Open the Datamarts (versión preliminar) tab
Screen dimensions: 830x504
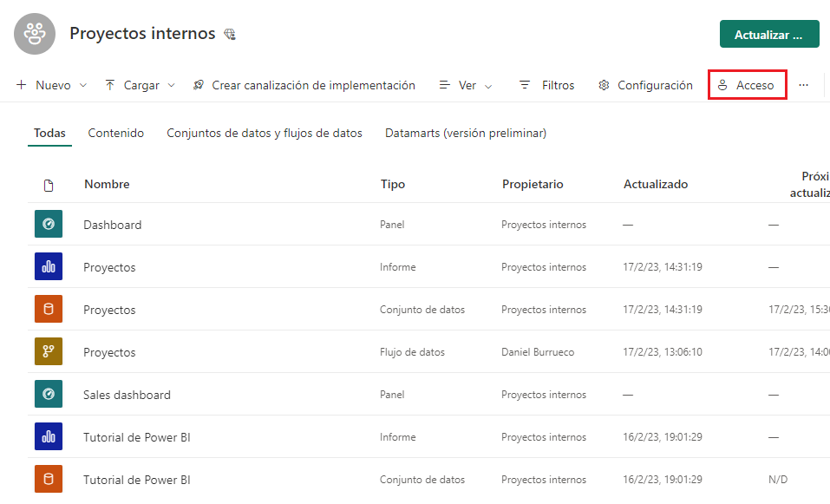466,133
